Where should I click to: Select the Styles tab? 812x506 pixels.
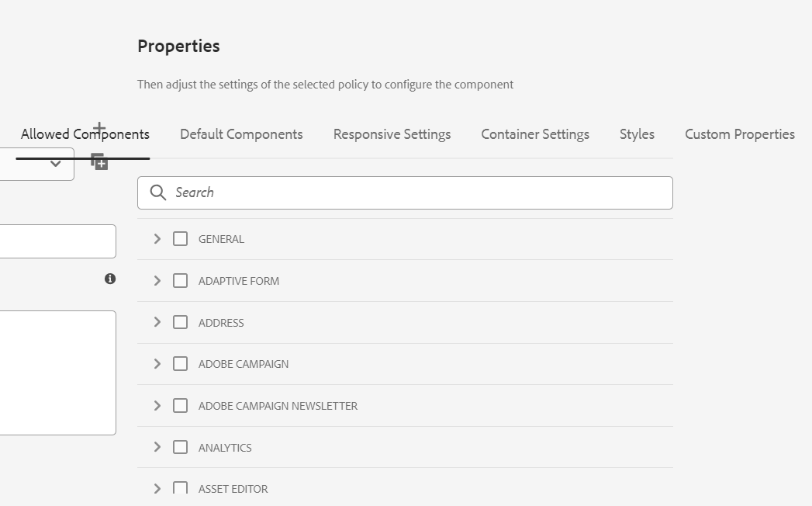pos(637,134)
